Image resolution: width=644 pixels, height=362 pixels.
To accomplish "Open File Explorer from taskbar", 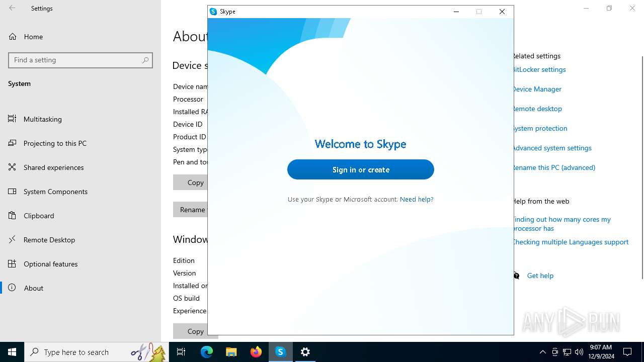I will pos(231,352).
